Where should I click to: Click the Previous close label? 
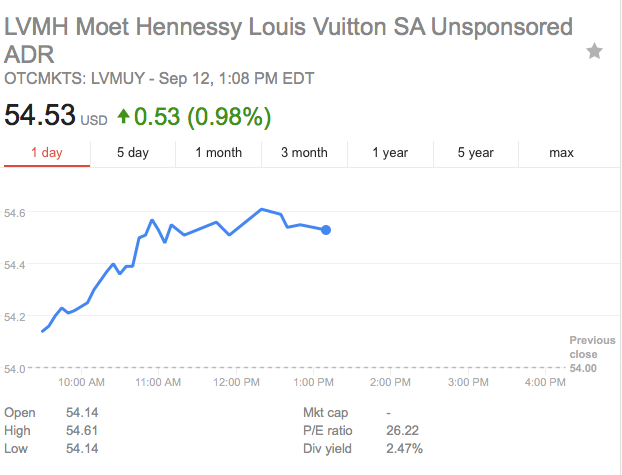click(x=592, y=347)
